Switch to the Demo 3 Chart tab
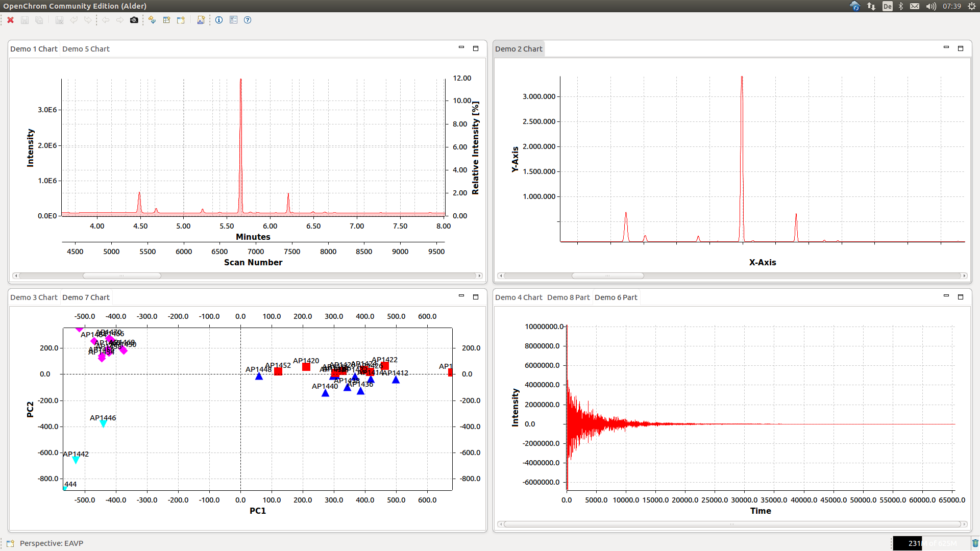The height and width of the screenshot is (551, 980). [x=34, y=297]
